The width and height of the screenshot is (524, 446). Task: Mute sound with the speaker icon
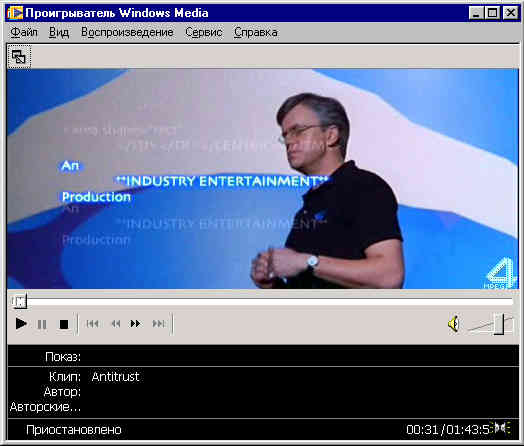(453, 324)
